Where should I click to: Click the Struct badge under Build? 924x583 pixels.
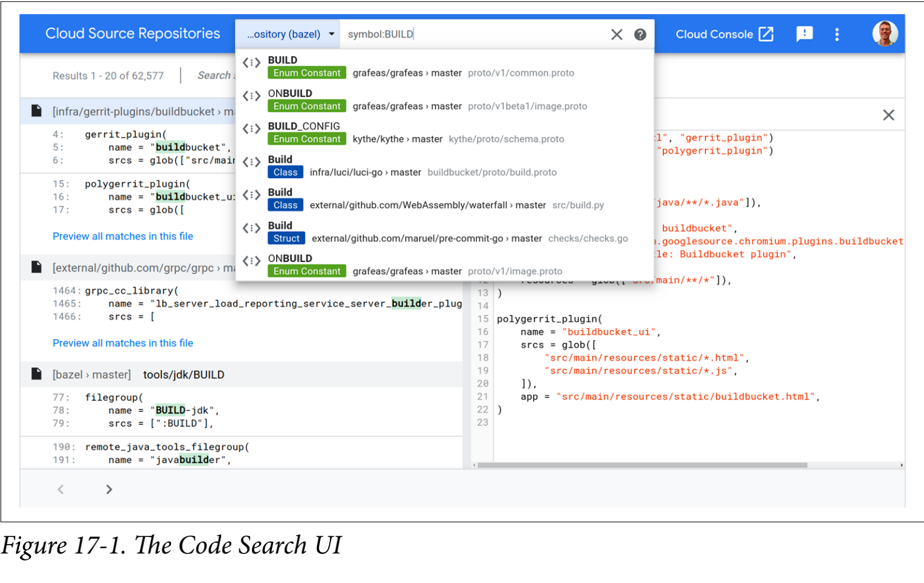[x=286, y=238]
